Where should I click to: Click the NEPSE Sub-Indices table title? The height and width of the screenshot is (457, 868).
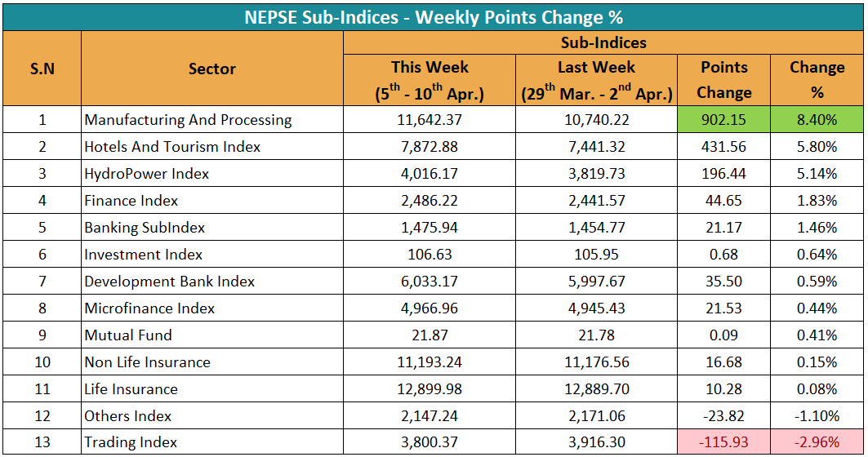pos(434,17)
